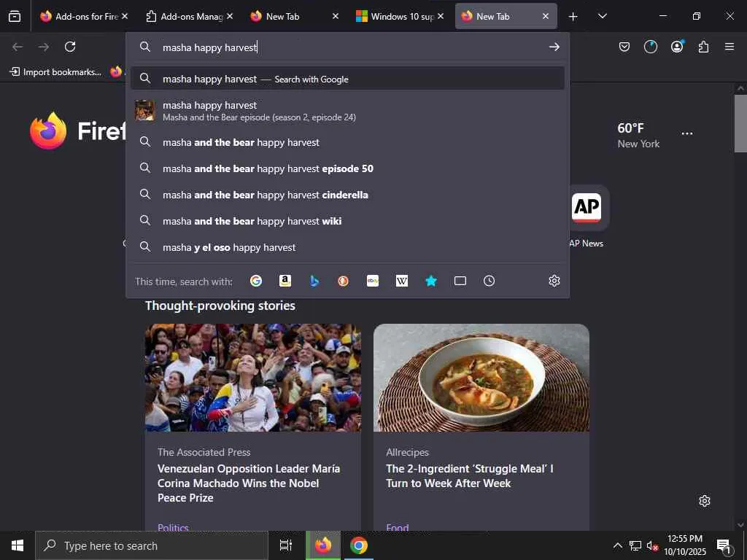This screenshot has width=747, height=560.
Task: Click the circular toolbar icon beside Pocket
Action: (650, 47)
